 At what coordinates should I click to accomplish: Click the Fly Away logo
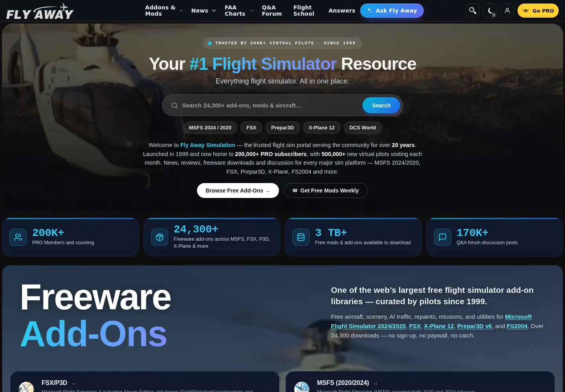pos(40,11)
